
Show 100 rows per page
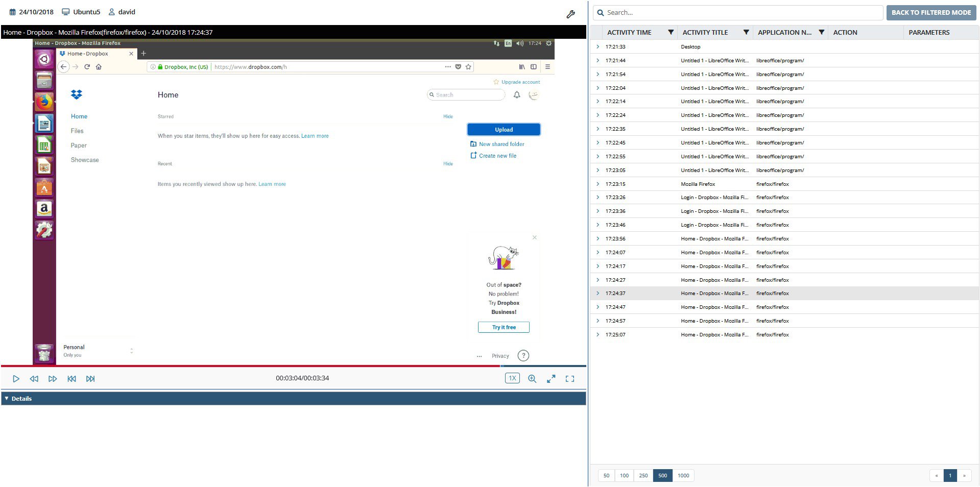(x=624, y=475)
